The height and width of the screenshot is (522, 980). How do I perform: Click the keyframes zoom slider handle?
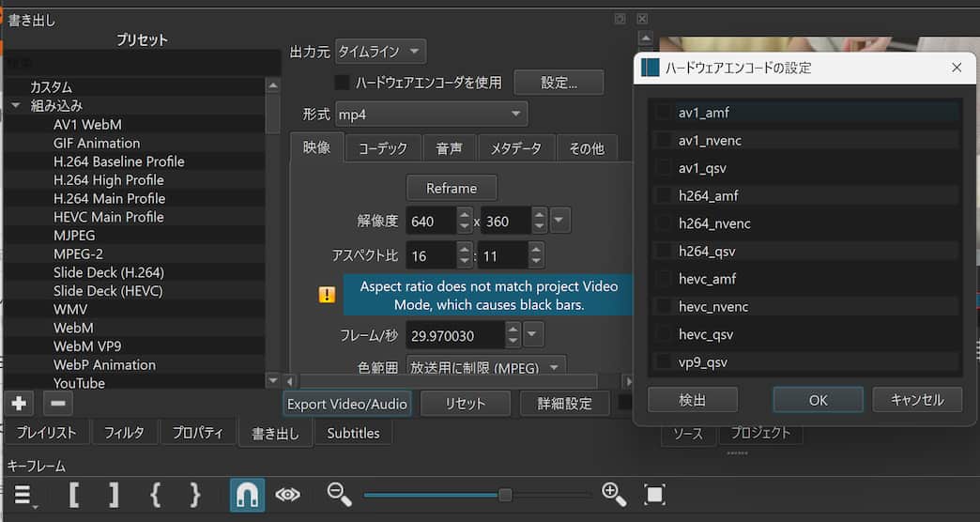pyautogui.click(x=505, y=495)
